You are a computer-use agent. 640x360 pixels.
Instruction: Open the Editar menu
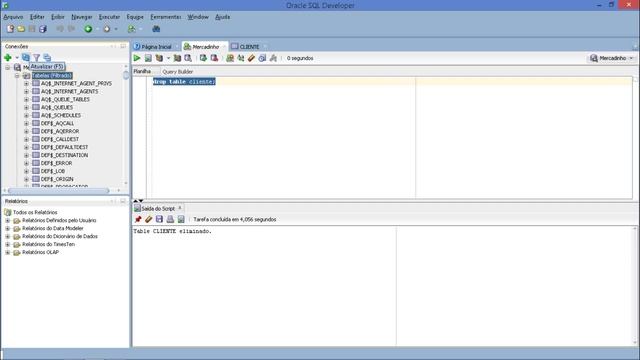pyautogui.click(x=37, y=17)
